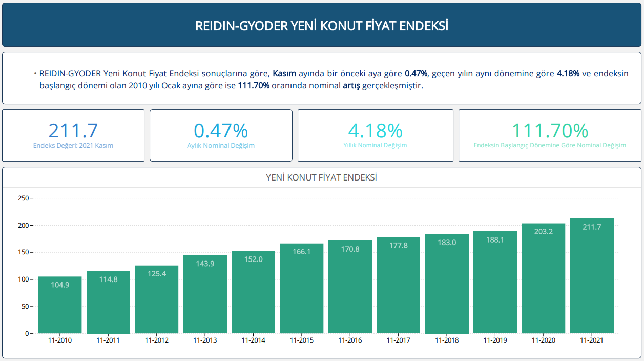644x361 pixels.
Task: Select the green bar above 11-2012
Action: tap(157, 299)
